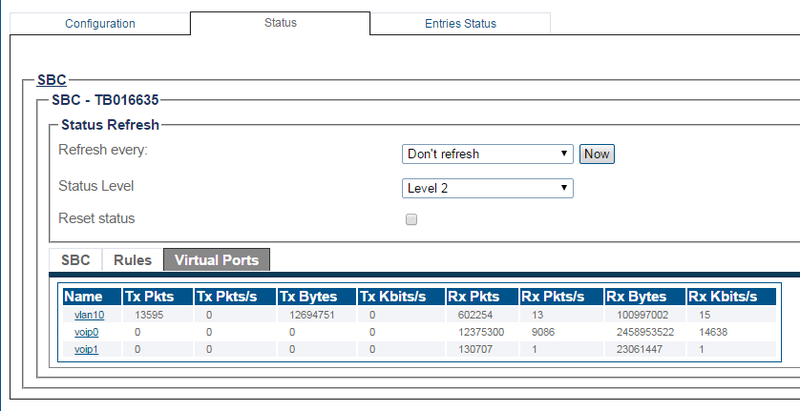Screen dimensions: 800x411
Task: Open the 'Refresh every' dropdown
Action: pyautogui.click(x=487, y=154)
